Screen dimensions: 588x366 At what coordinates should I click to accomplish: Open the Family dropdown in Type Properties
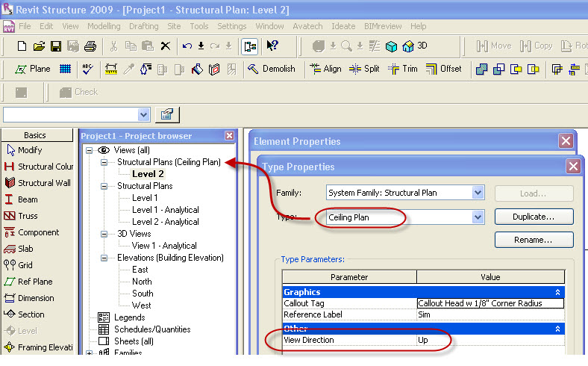[478, 193]
